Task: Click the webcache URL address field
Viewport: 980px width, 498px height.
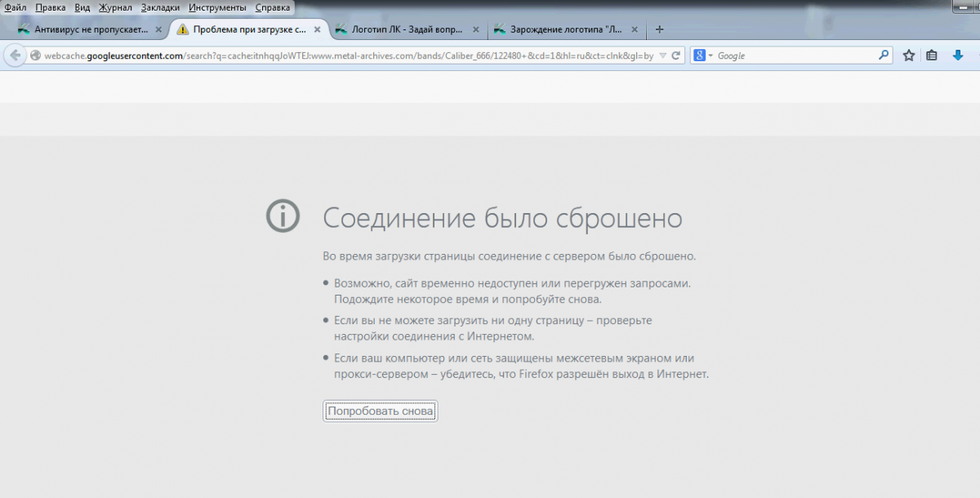Action: coord(343,56)
